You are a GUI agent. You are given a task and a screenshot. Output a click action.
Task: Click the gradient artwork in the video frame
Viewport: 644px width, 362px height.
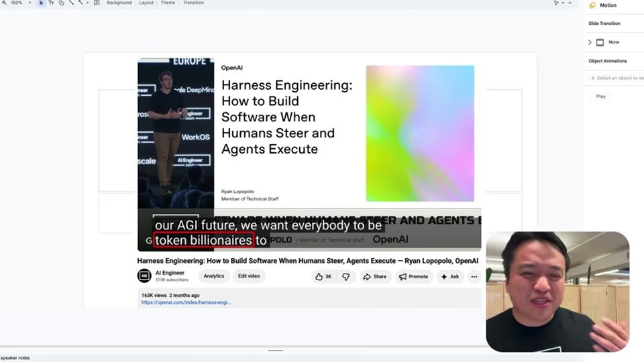[x=420, y=133]
